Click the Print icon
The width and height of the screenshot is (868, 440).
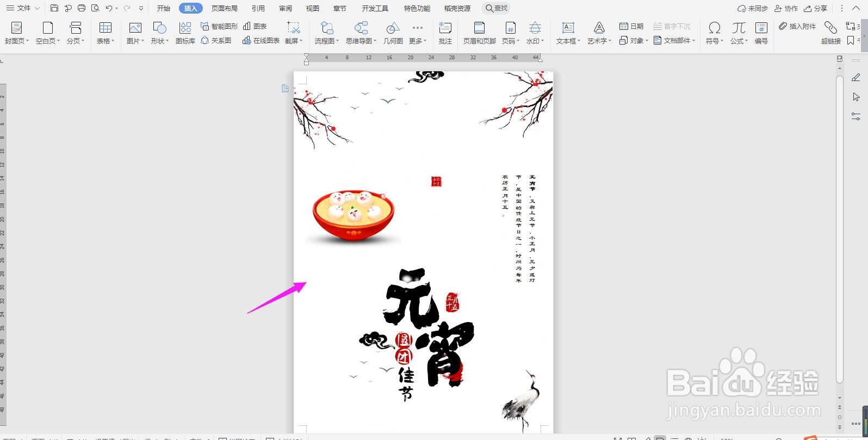click(x=82, y=8)
